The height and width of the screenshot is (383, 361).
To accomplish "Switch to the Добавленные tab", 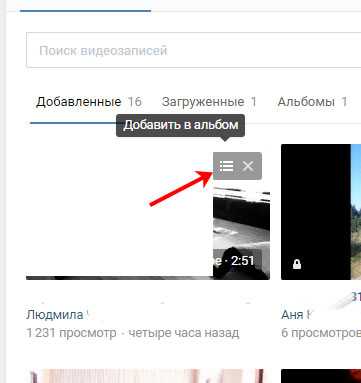I will pyautogui.click(x=78, y=102).
